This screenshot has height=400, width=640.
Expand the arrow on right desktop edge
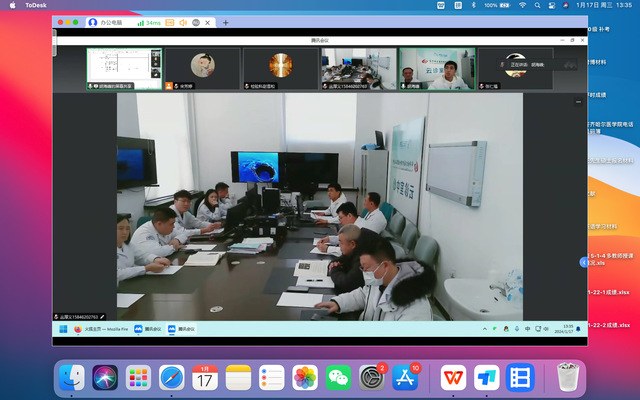coord(584,261)
